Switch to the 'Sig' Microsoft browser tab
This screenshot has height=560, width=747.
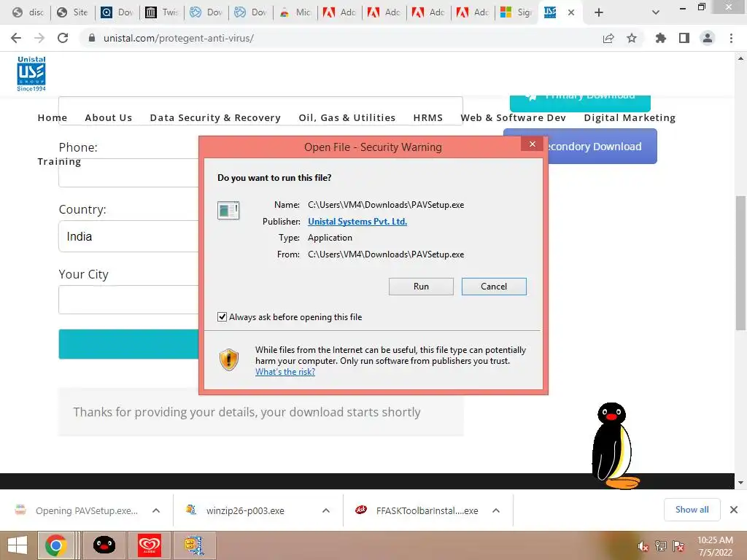click(517, 12)
